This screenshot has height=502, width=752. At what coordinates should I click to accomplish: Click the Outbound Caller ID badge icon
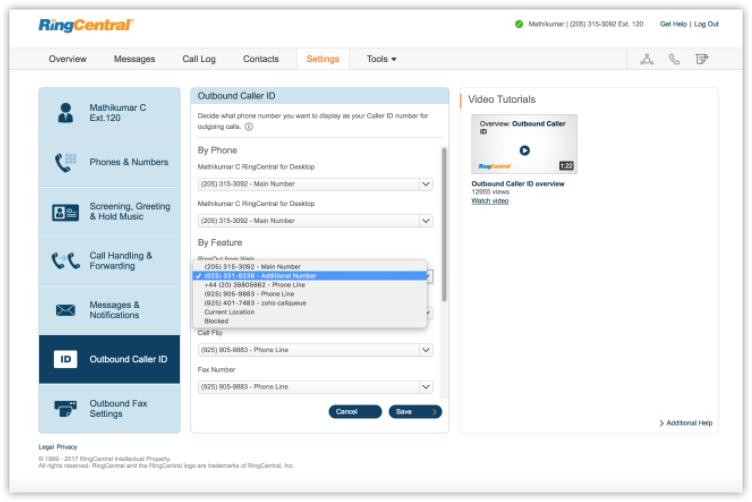[x=65, y=359]
